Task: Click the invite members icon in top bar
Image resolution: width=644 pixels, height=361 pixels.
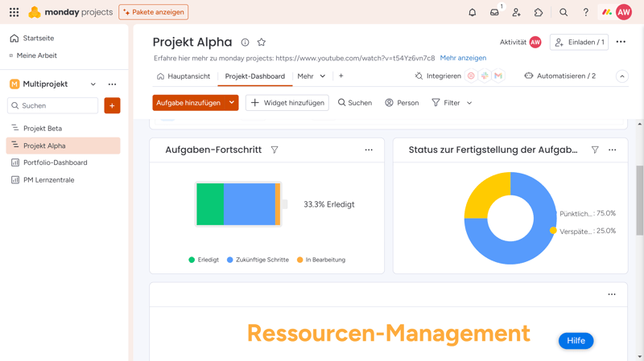Action: [x=517, y=13]
